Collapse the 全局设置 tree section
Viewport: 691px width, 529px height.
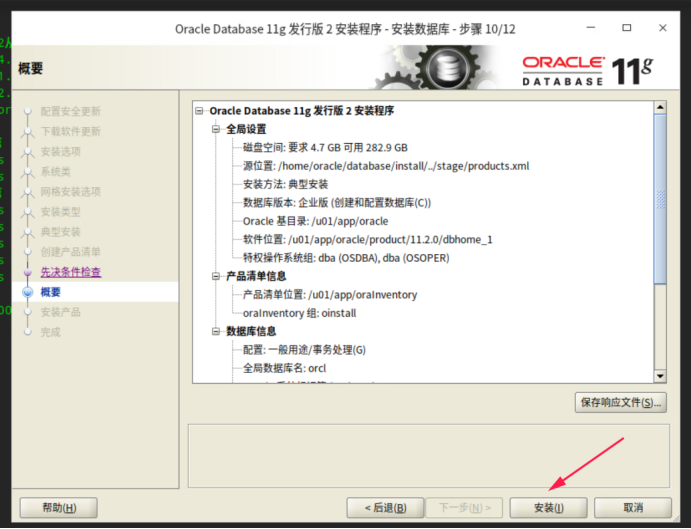216,129
